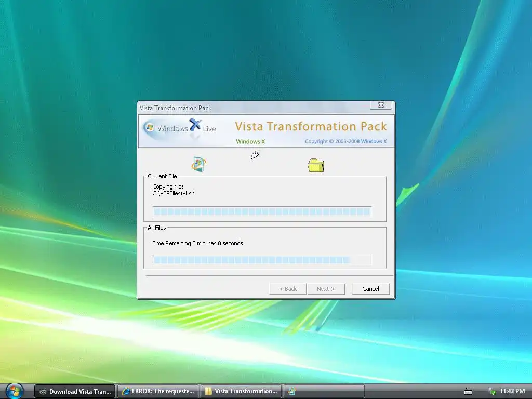Click the flying paper copy animation icon

tap(255, 155)
